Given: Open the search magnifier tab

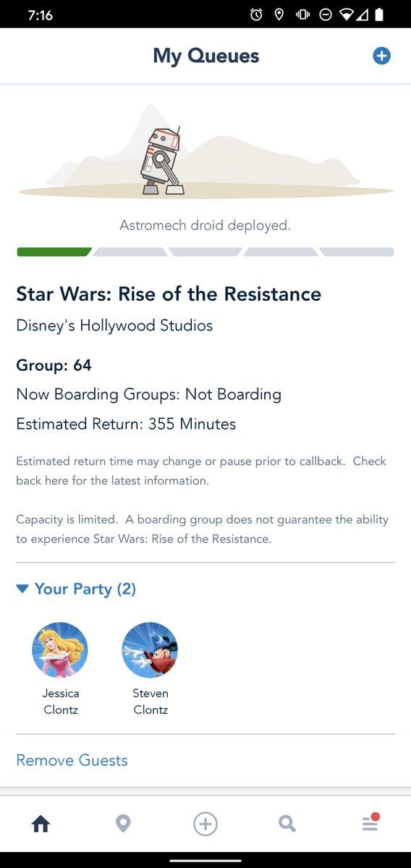Looking at the screenshot, I should point(287,823).
